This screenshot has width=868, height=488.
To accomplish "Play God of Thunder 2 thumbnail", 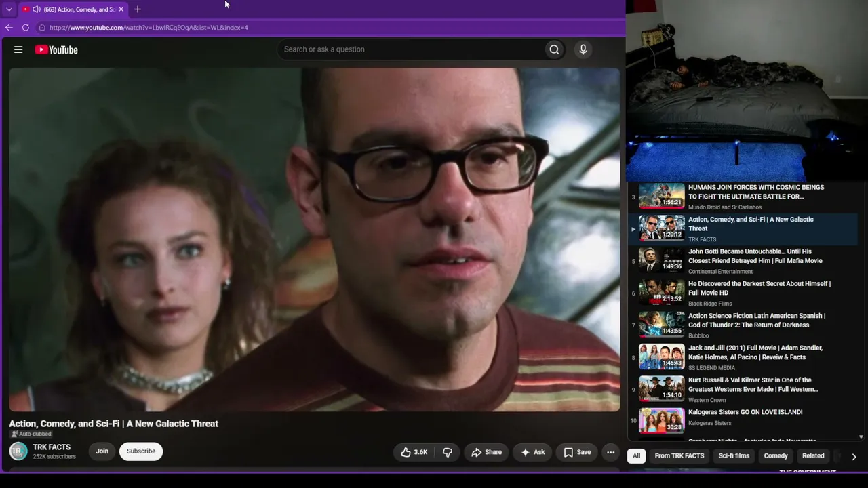I will pos(662,325).
